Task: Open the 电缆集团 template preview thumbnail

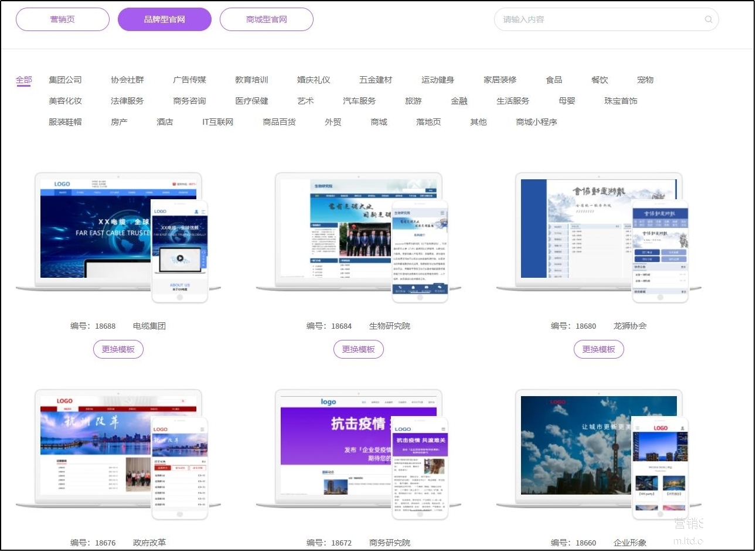Action: coord(118,234)
